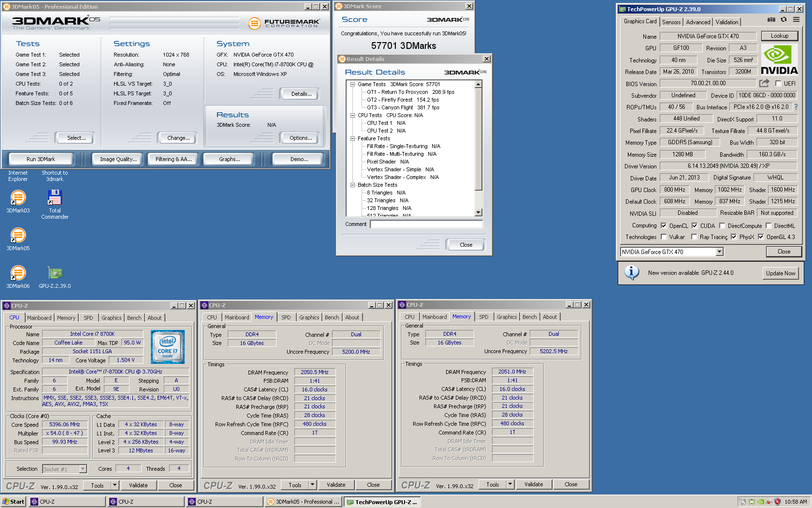Click the jet plane tray icon
This screenshot has width=812, height=508.
[x=743, y=502]
